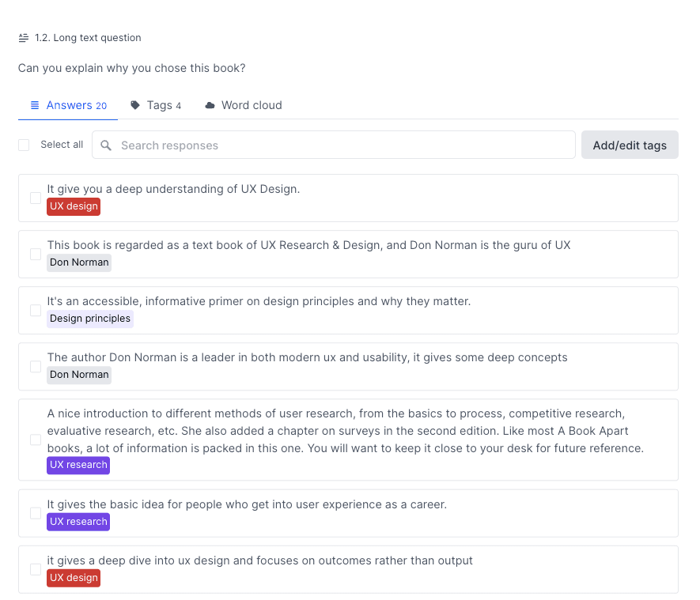Click the Don Norman tag under the fourth answer
Image resolution: width=700 pixels, height=600 pixels.
pyautogui.click(x=78, y=374)
